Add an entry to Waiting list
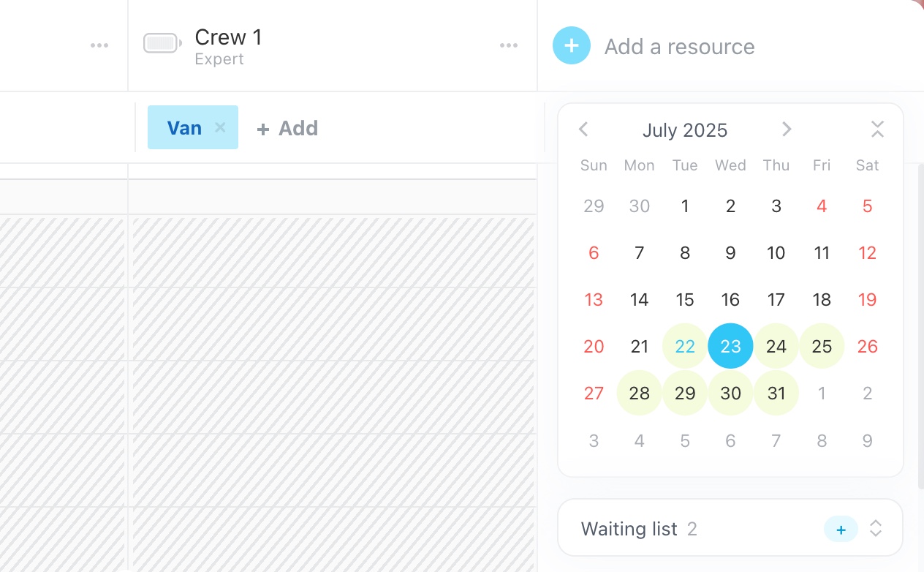 [841, 530]
